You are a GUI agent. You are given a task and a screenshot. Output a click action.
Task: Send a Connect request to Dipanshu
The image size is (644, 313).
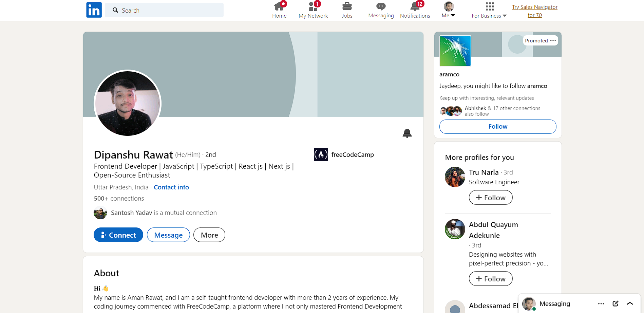tap(118, 235)
